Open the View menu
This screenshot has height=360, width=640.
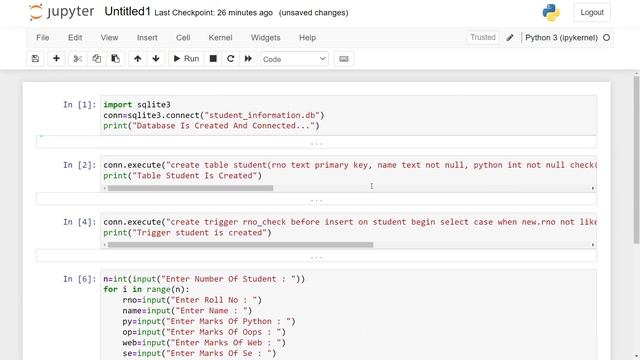[x=109, y=38]
